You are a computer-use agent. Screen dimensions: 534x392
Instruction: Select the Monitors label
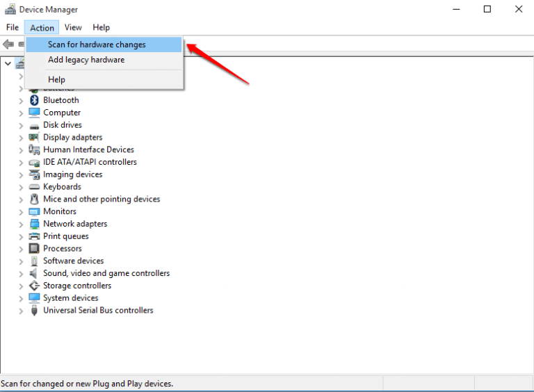[60, 211]
